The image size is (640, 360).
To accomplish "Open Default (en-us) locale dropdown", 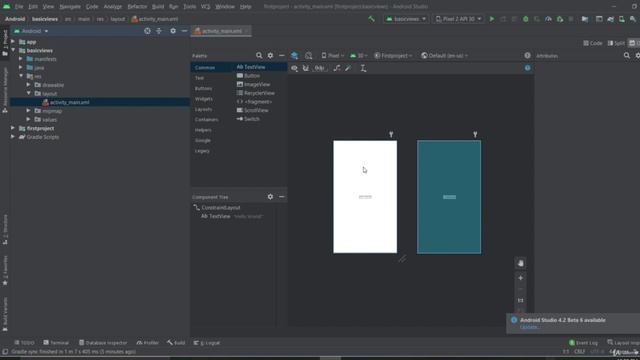I will click(x=444, y=56).
